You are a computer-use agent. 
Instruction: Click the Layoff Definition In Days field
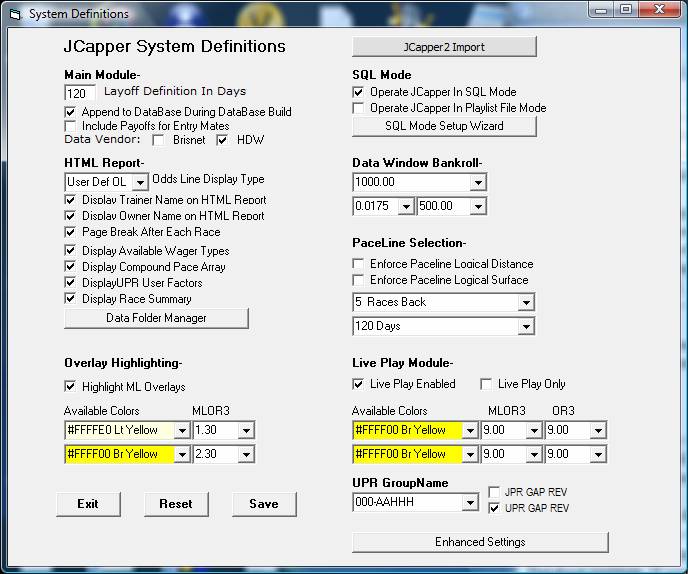point(79,93)
